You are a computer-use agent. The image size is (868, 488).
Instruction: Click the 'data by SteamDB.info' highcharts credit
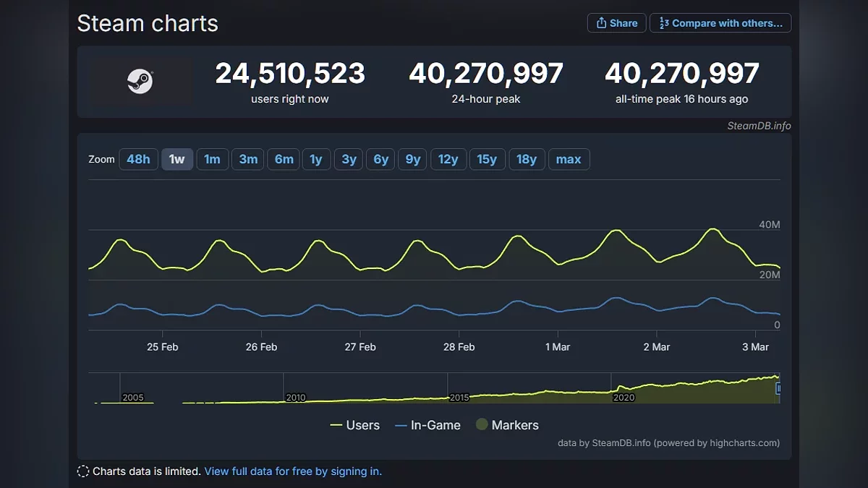point(669,443)
